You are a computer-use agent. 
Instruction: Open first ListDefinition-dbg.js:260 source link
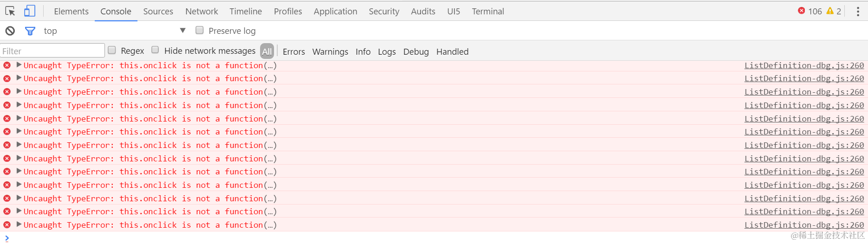click(804, 65)
